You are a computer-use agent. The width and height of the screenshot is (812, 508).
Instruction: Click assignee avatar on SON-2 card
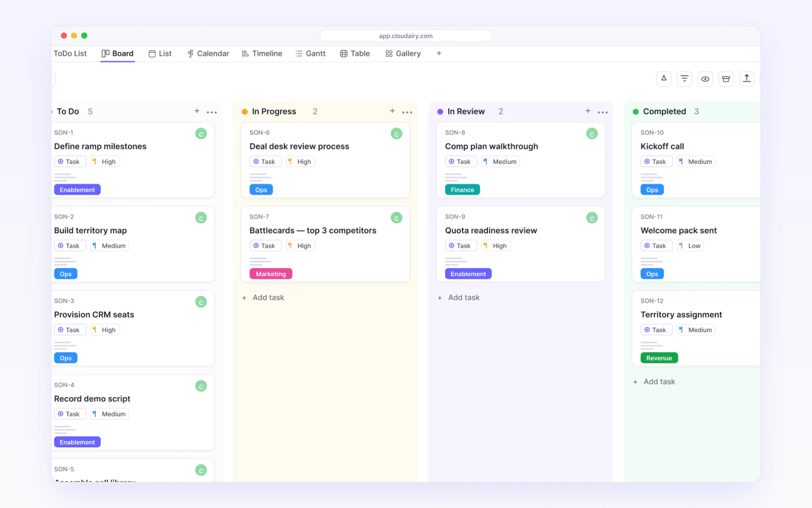[201, 218]
